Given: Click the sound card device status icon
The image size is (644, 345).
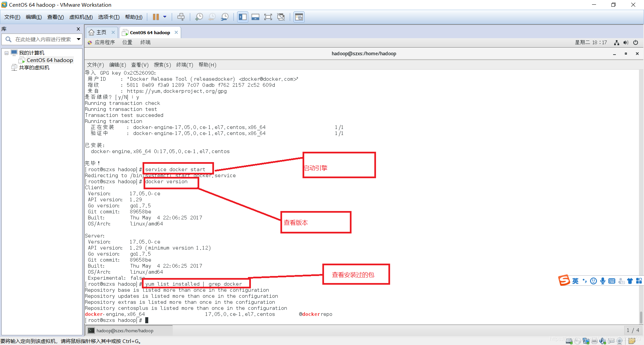Looking at the screenshot, I should [x=603, y=341].
